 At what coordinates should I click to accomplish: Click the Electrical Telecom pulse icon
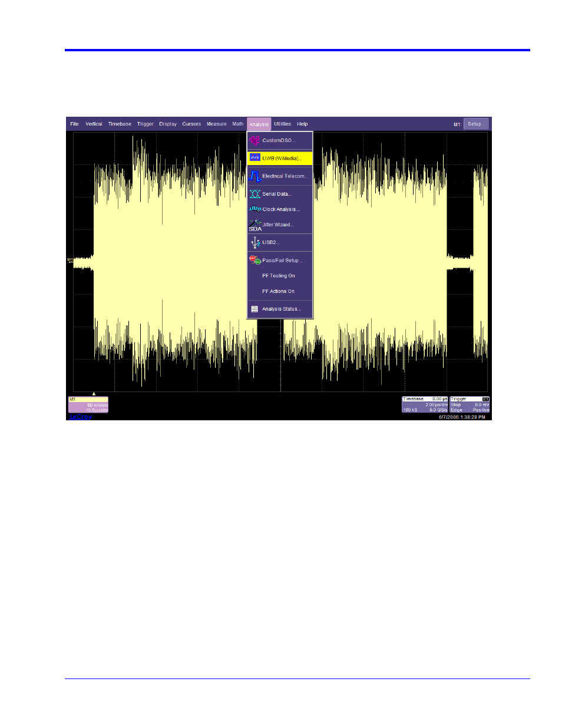[x=254, y=176]
